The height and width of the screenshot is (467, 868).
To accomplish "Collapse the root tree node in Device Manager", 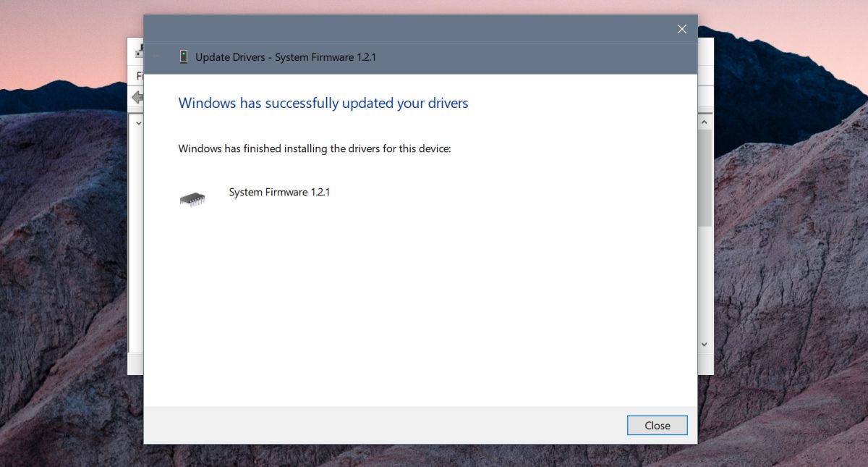I will pos(138,123).
